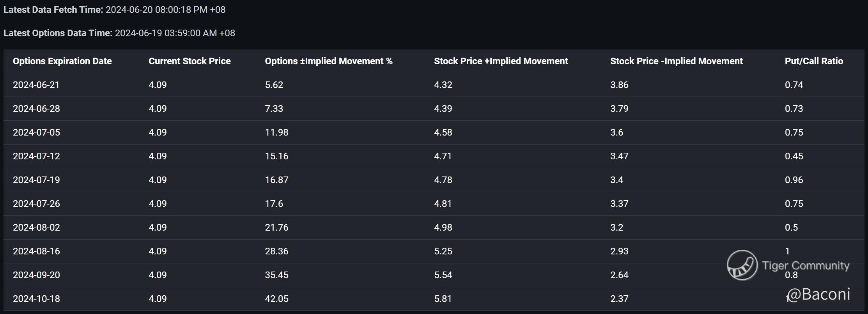Click the Current Stock Price column header
This screenshot has height=314, width=868.
(x=190, y=61)
